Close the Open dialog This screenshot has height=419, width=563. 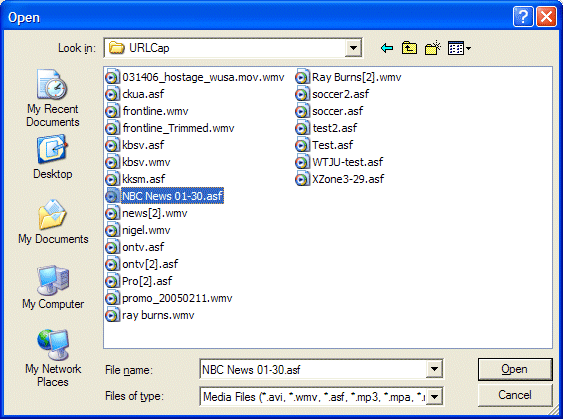coord(546,17)
